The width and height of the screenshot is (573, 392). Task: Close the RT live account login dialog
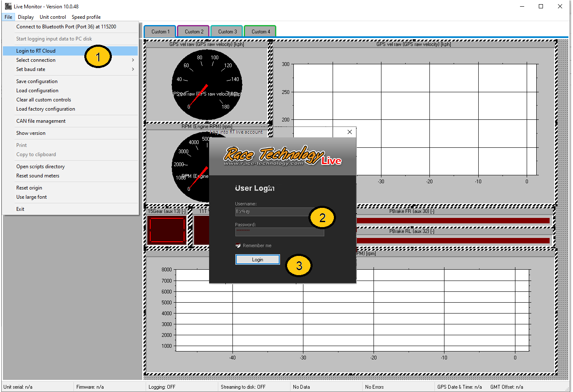[349, 132]
